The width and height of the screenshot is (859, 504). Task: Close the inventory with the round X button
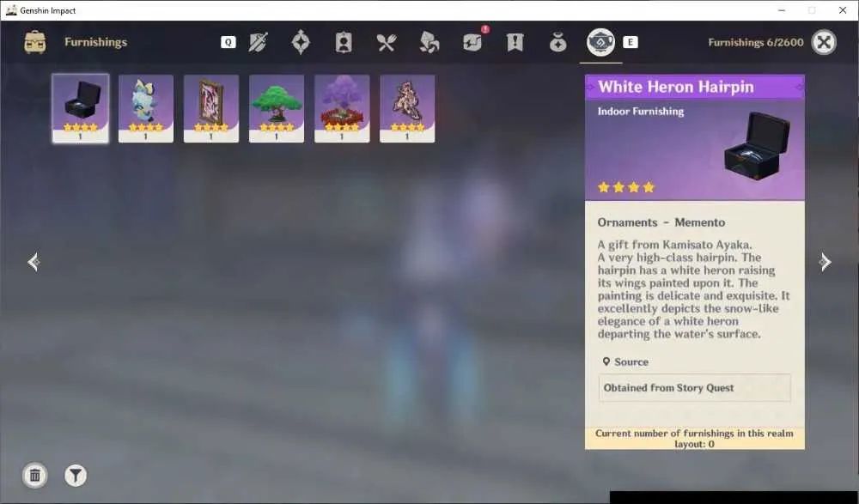[x=824, y=42]
